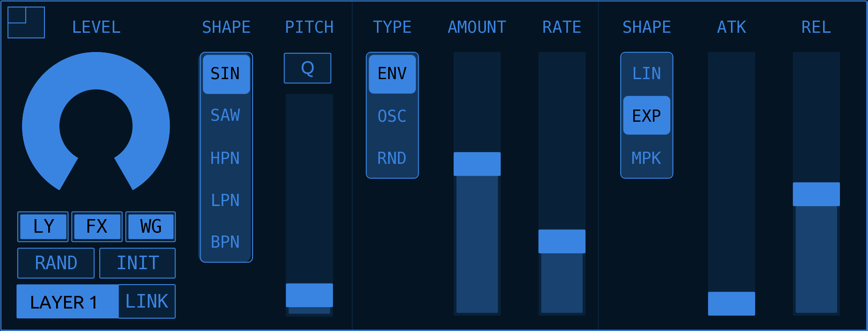This screenshot has height=331, width=868.
Task: Toggle the WG button
Action: 151,227
